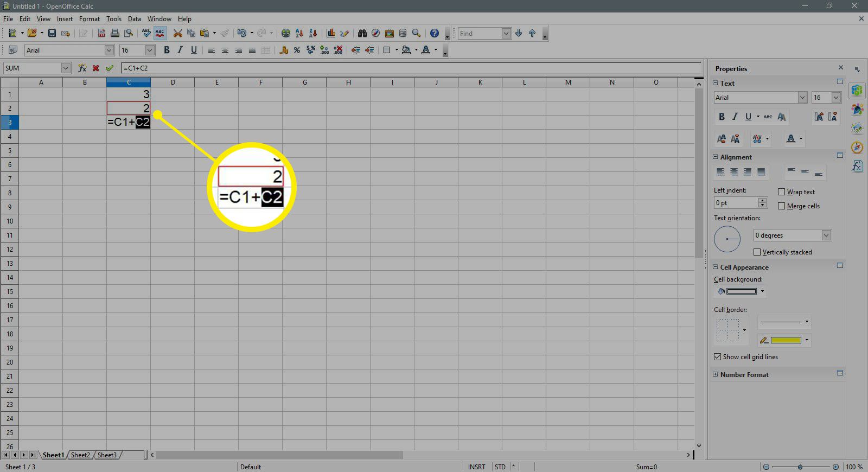Close the Properties sidebar panel

(x=841, y=68)
